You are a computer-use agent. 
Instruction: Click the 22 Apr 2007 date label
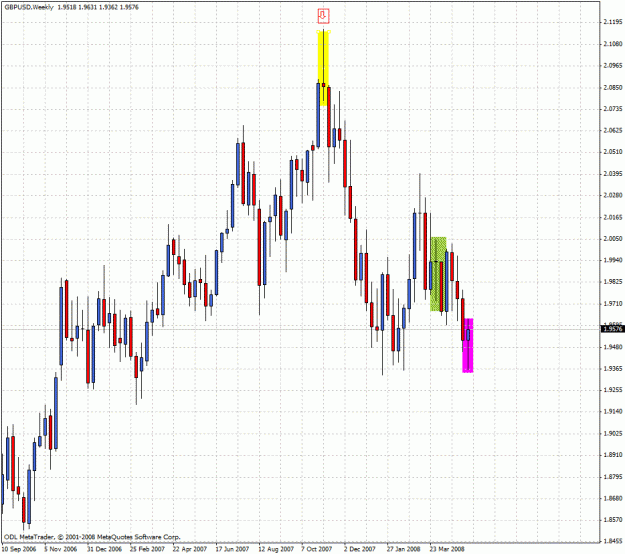(x=190, y=549)
